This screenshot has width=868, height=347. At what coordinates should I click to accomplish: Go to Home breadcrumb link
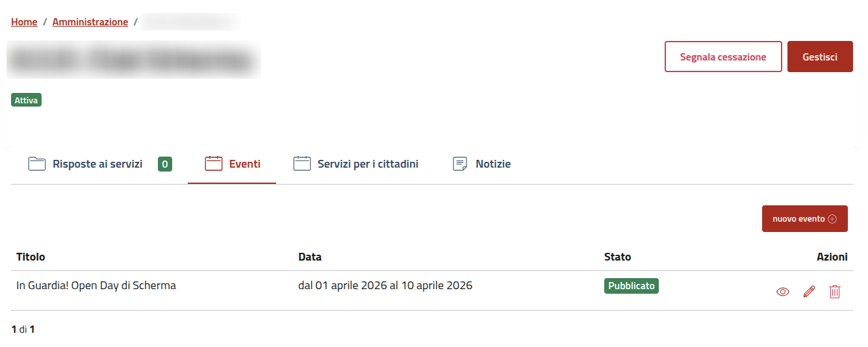[x=24, y=21]
